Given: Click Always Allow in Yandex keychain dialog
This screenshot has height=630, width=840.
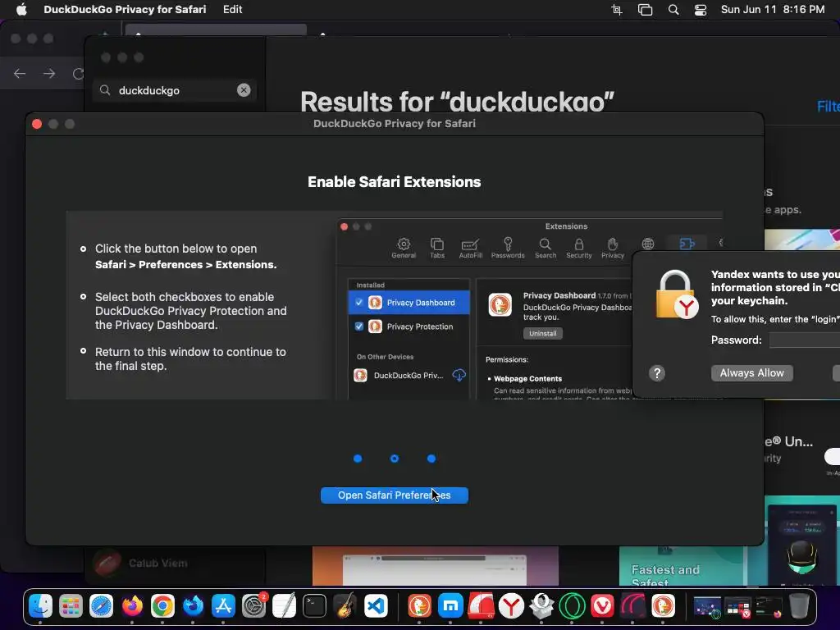Looking at the screenshot, I should (x=751, y=373).
